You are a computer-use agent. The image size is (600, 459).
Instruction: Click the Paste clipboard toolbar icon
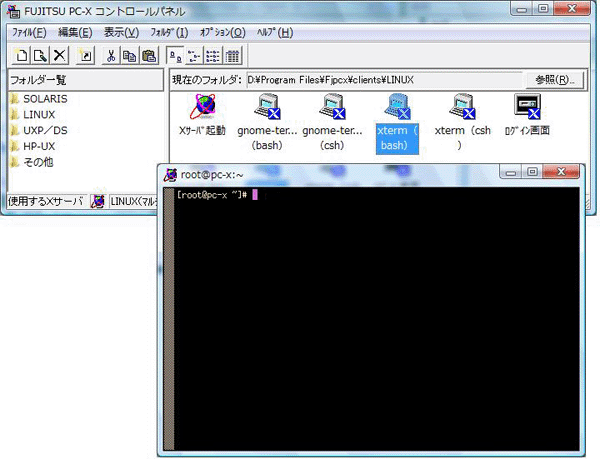[x=149, y=56]
